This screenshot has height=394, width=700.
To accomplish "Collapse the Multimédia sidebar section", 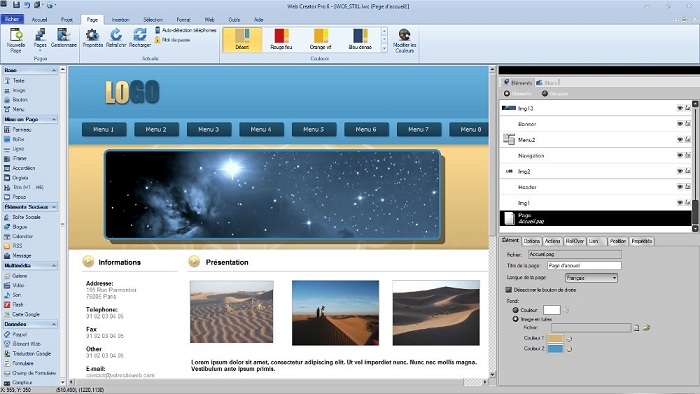I will coord(54,266).
